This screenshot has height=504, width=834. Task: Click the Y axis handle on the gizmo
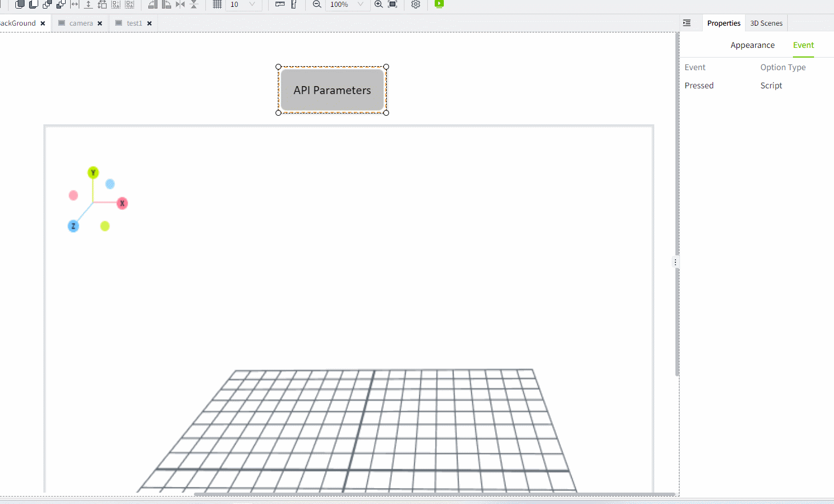(93, 172)
